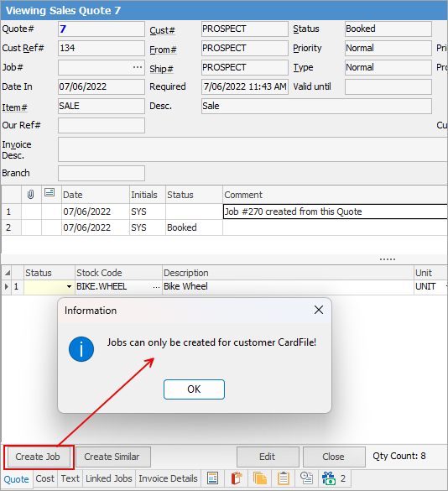Click the Status field showing Booked
The image size is (448, 491).
(388, 29)
